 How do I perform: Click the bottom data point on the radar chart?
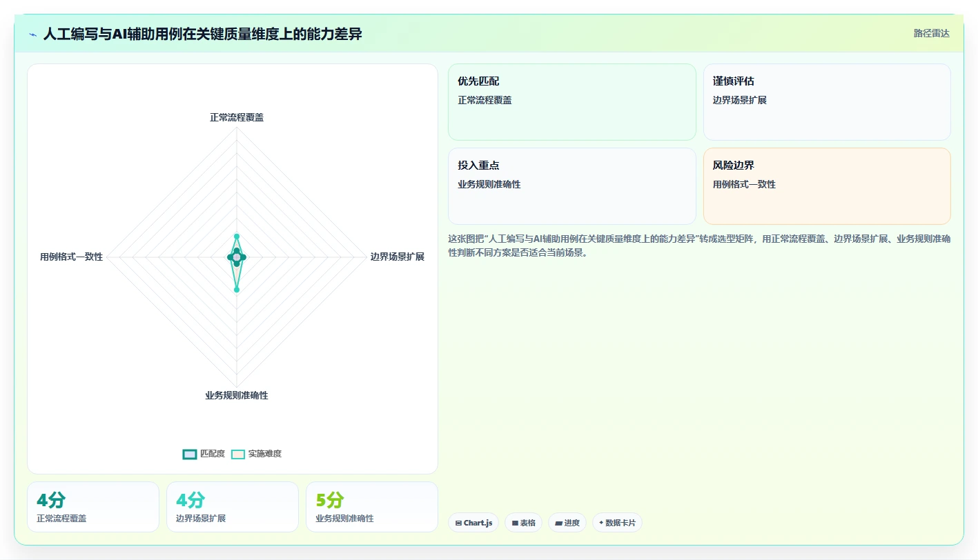click(237, 290)
